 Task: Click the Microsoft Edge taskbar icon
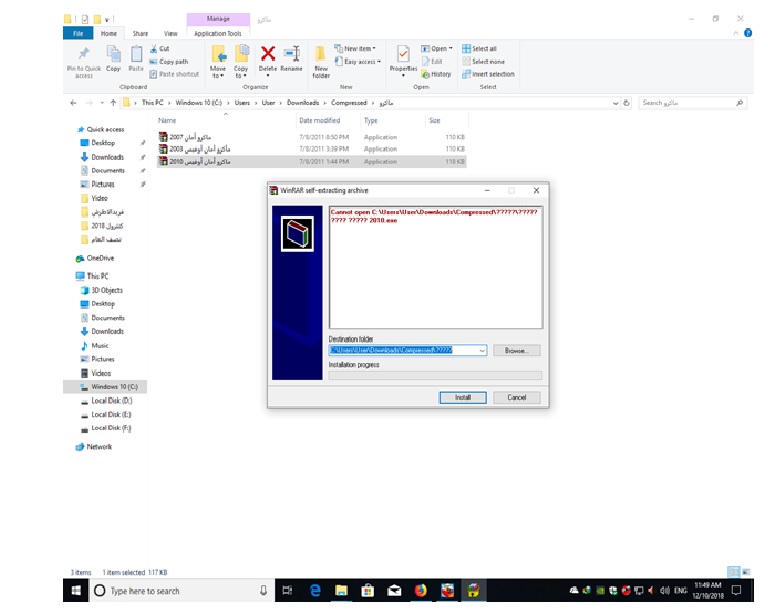[x=313, y=591]
